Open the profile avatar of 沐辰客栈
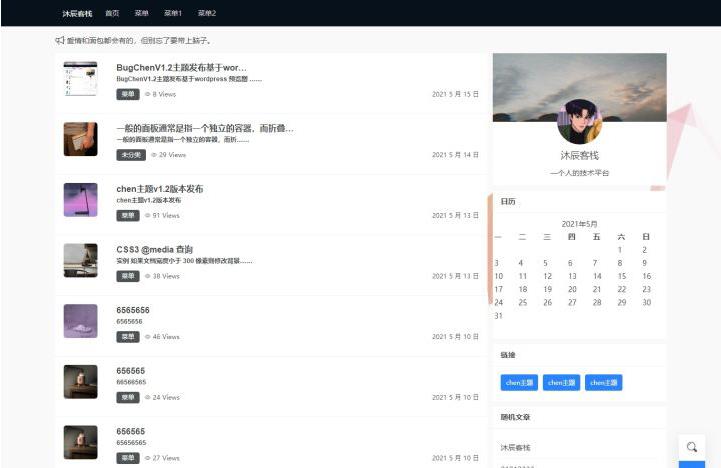 pos(579,121)
